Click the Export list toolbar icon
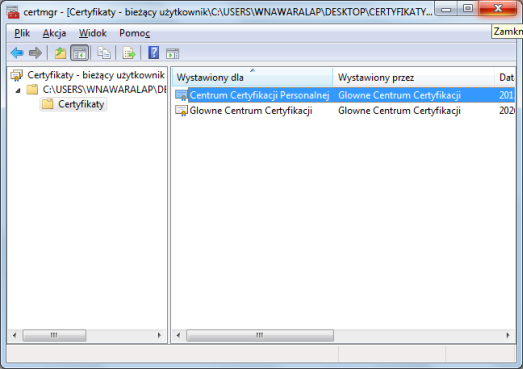 point(129,53)
